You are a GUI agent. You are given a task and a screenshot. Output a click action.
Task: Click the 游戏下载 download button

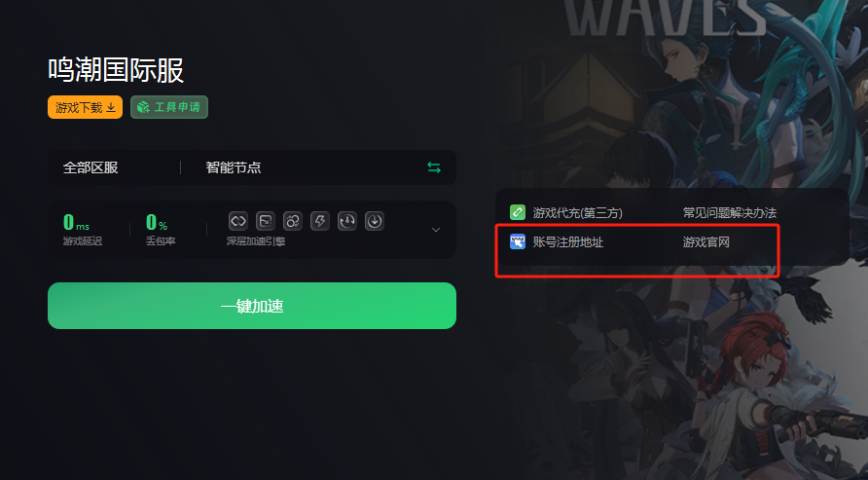[86, 107]
